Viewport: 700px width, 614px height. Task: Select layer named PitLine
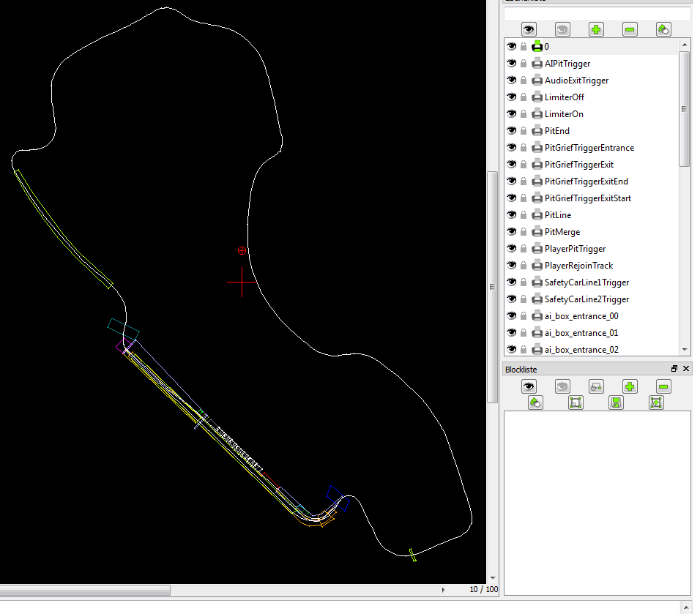point(558,214)
